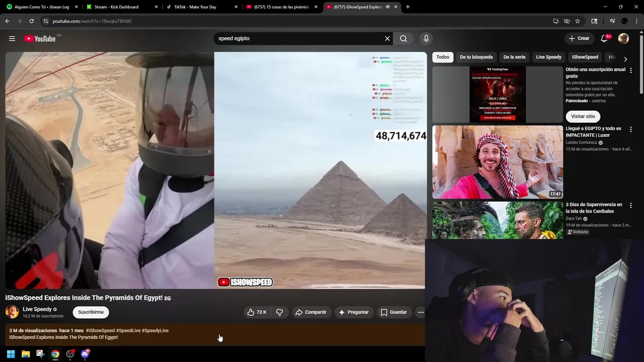This screenshot has width=644, height=362.
Task: Open options for the TradingView sponsored ad
Action: pyautogui.click(x=631, y=70)
